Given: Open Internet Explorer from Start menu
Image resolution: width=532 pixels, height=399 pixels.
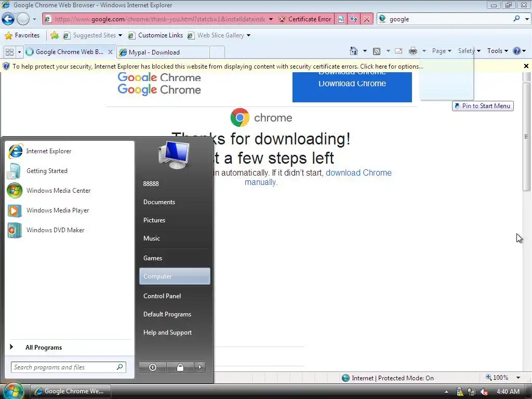Looking at the screenshot, I should [x=70, y=151].
